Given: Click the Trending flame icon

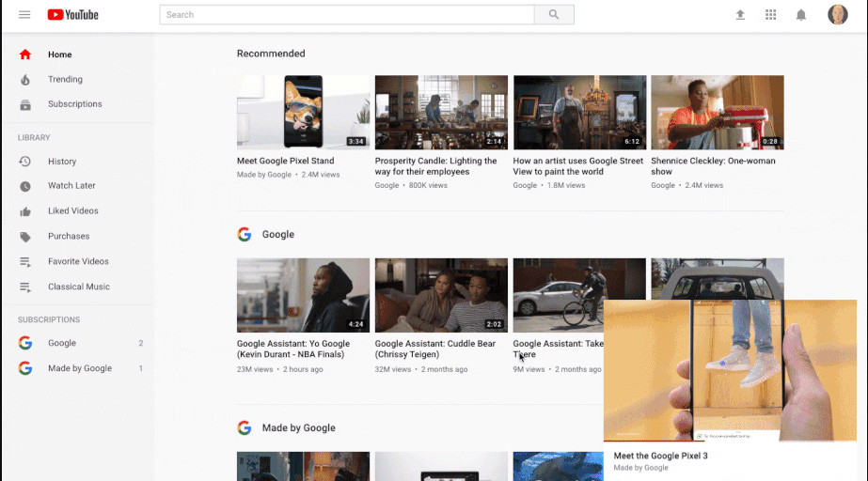Looking at the screenshot, I should pyautogui.click(x=24, y=80).
